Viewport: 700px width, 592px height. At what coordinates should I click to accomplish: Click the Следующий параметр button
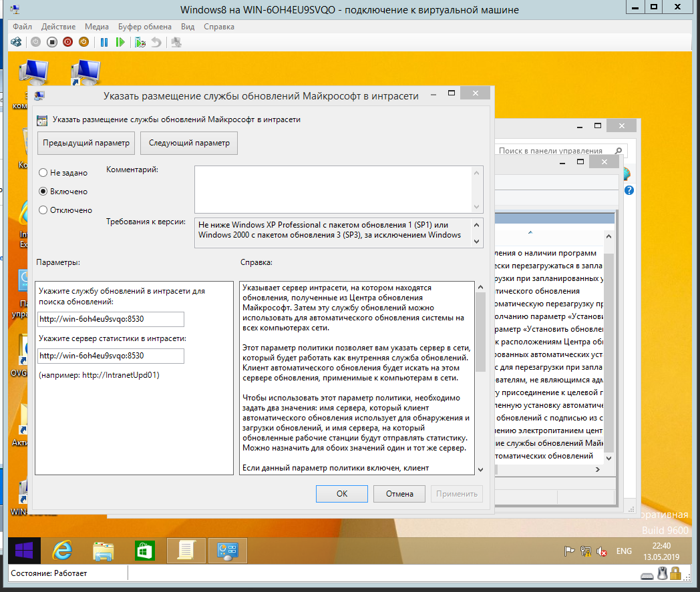coord(189,143)
